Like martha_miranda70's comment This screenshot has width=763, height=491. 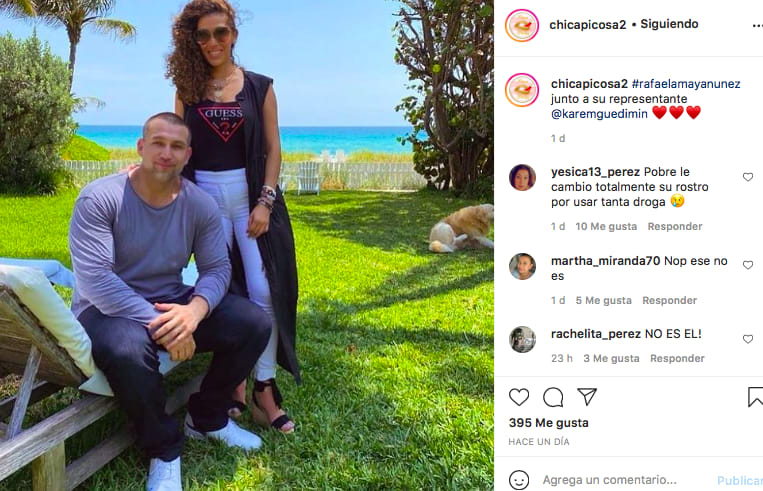click(x=748, y=265)
